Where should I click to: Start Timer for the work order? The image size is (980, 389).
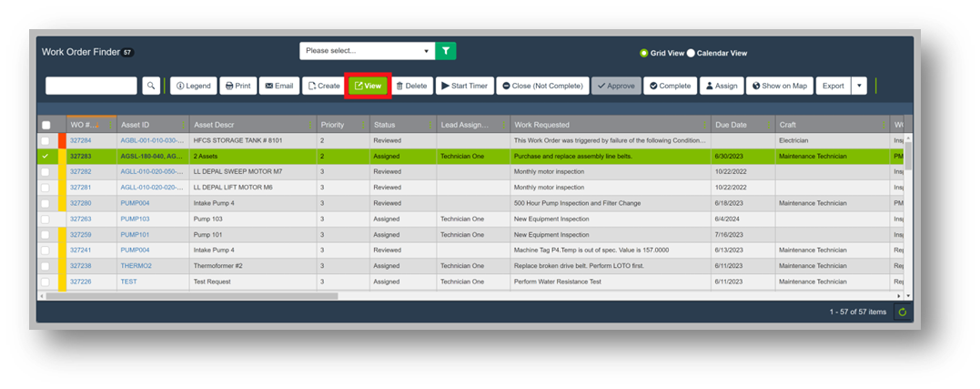click(464, 86)
